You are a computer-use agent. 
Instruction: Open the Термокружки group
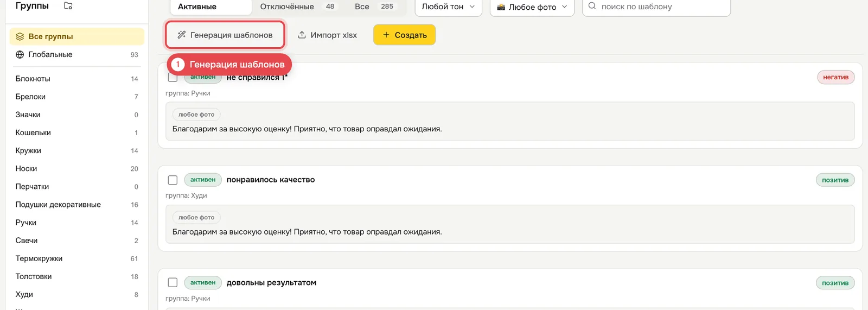77,258
